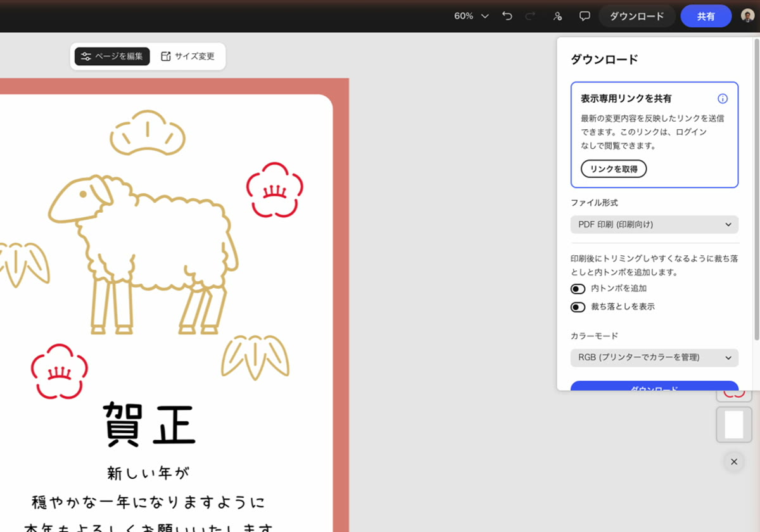Select the blank white page thumbnail
The height and width of the screenshot is (532, 760).
(x=734, y=424)
